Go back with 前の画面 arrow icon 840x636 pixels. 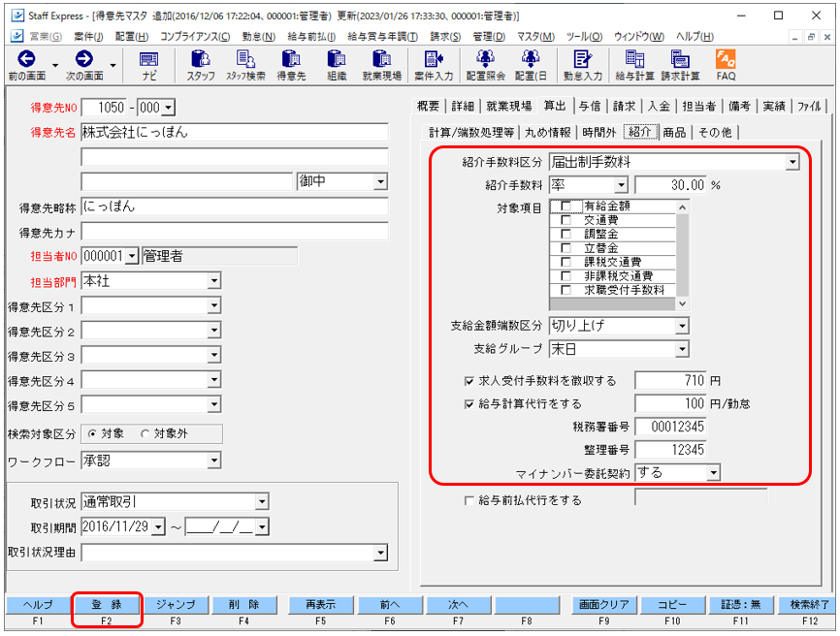click(26, 59)
